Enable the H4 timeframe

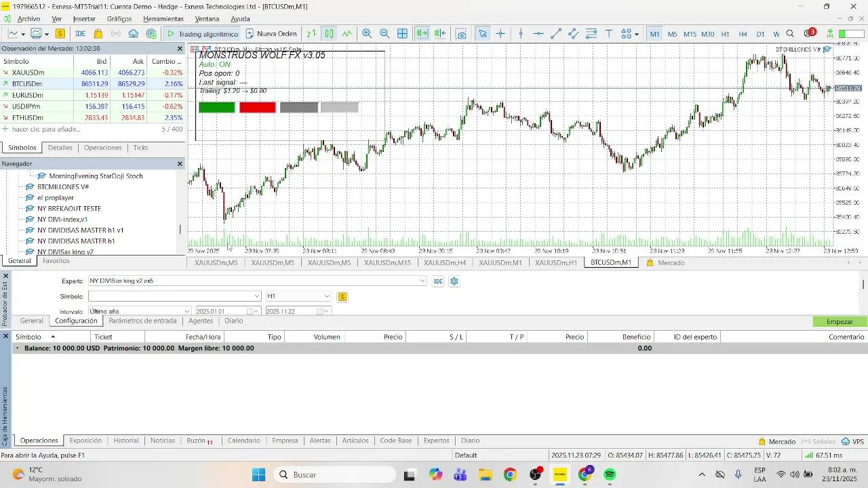click(743, 34)
